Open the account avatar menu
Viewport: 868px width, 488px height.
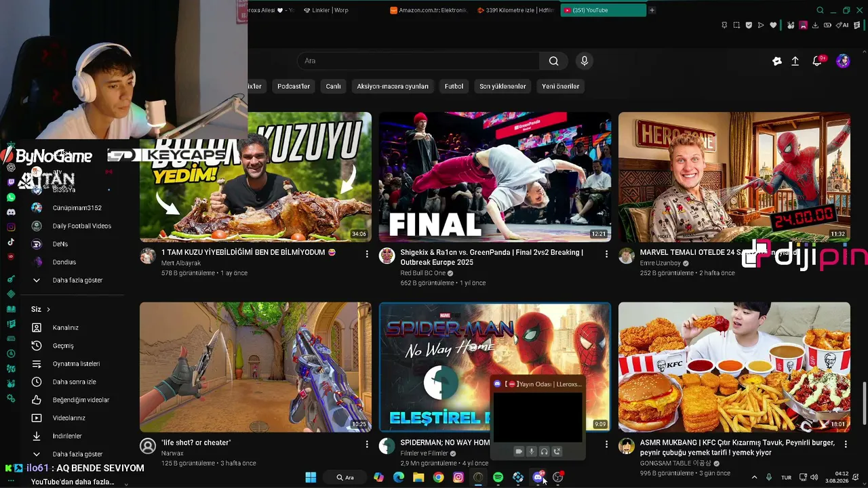tap(843, 61)
